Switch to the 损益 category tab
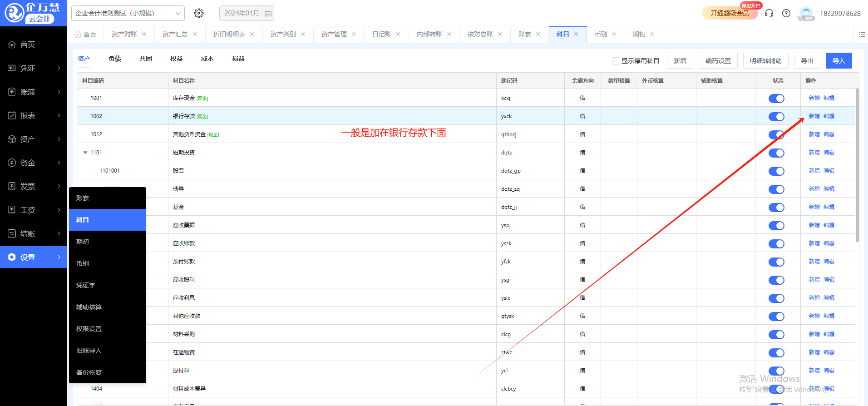Viewport: 868px width, 406px height. click(x=238, y=59)
